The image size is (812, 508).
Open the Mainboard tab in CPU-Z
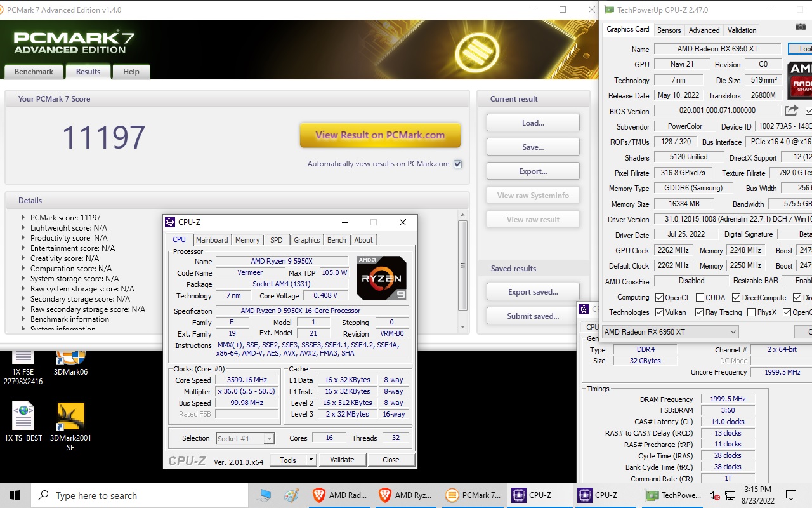pos(212,240)
